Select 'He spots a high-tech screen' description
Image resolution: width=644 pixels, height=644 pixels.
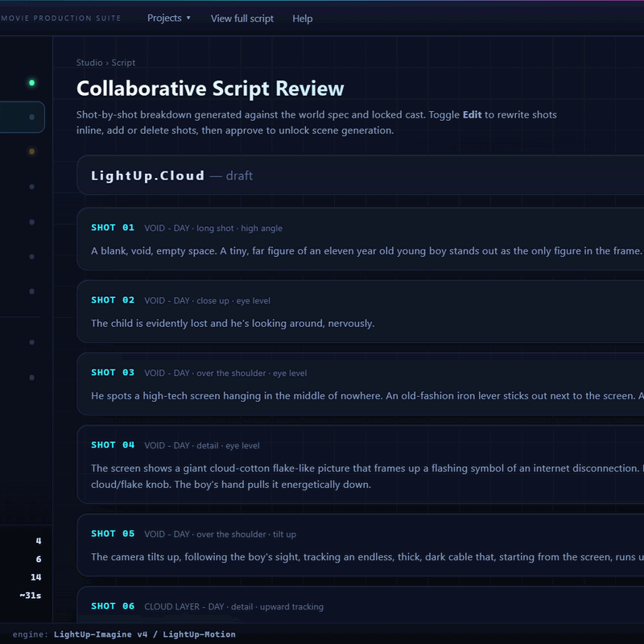(x=367, y=395)
